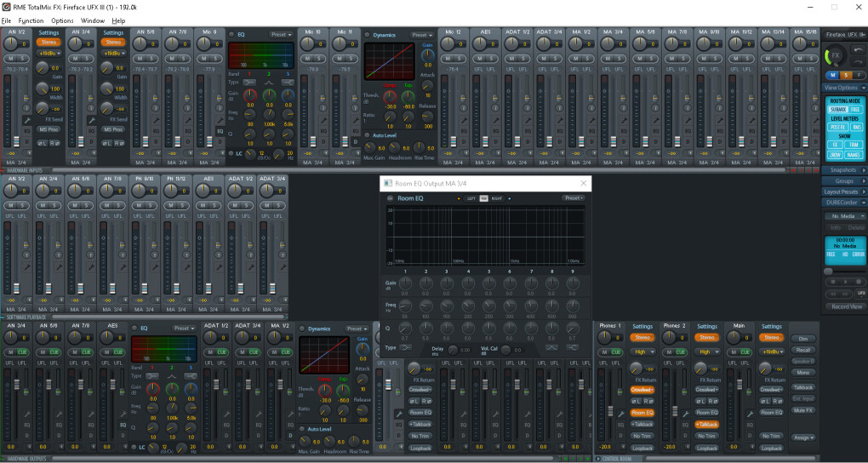Image resolution: width=868 pixels, height=463 pixels.
Task: Enable the top EQ panel on/off toggle
Action: pos(231,34)
